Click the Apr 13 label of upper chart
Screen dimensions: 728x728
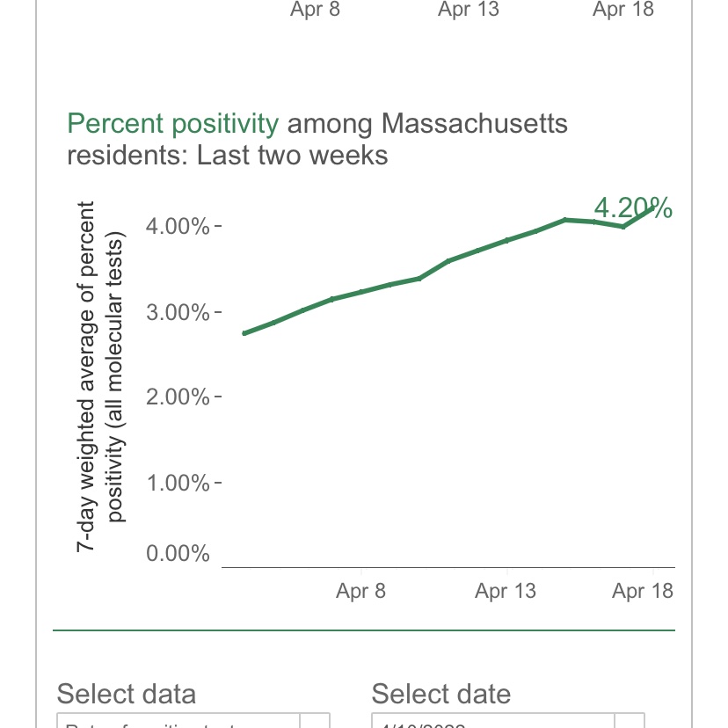point(469,10)
